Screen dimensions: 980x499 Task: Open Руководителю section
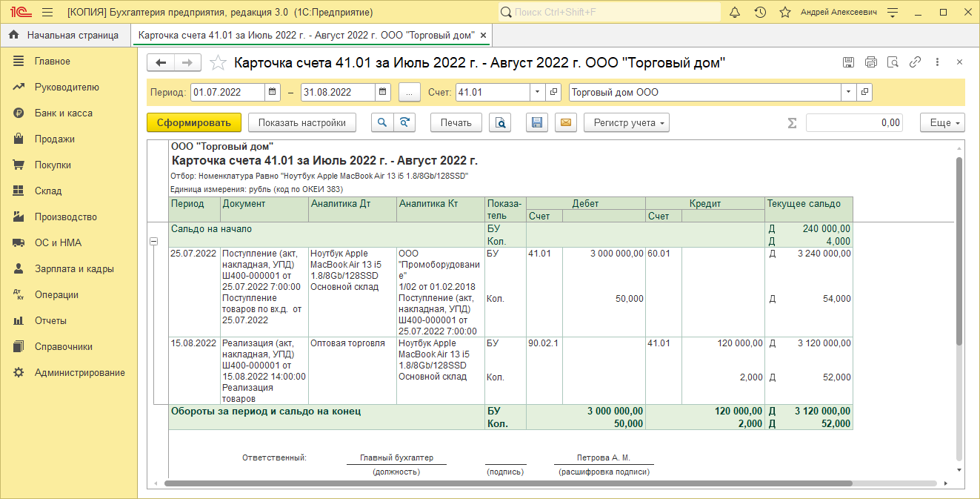(69, 87)
